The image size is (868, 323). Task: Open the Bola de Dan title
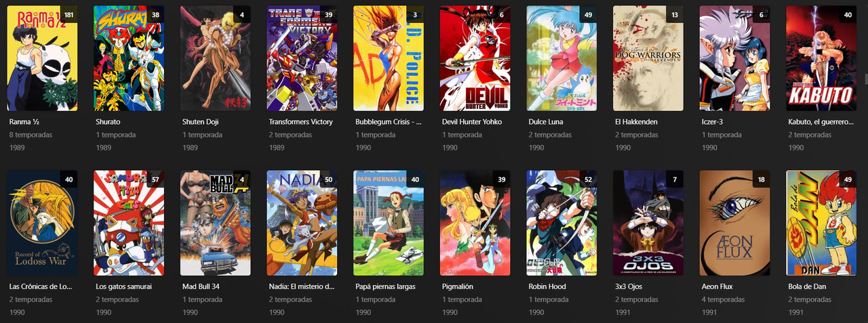(807, 286)
